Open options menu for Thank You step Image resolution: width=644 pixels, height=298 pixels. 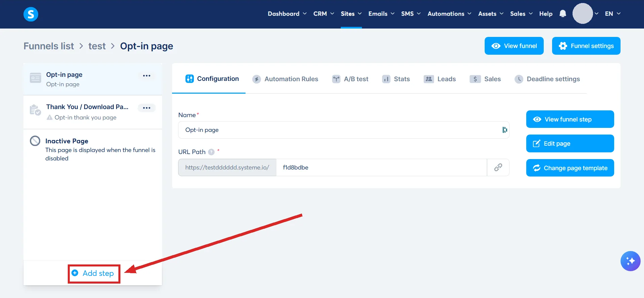point(147,108)
